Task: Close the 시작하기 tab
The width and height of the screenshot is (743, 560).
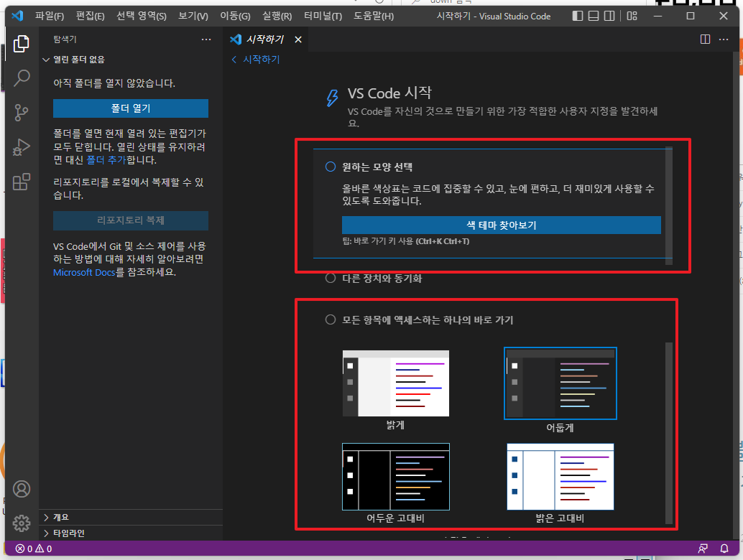Action: tap(298, 39)
